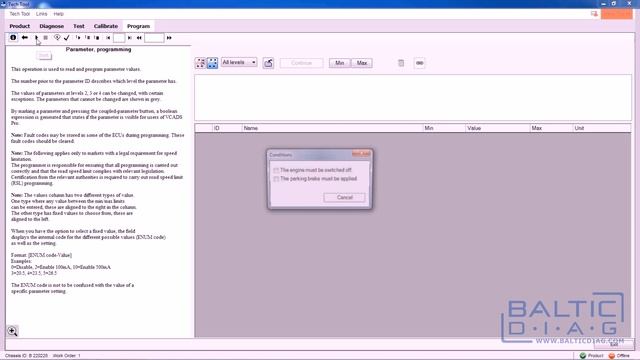This screenshot has width=640, height=360.
Task: Click the fast-forward double-arrow icon
Action: (x=169, y=38)
